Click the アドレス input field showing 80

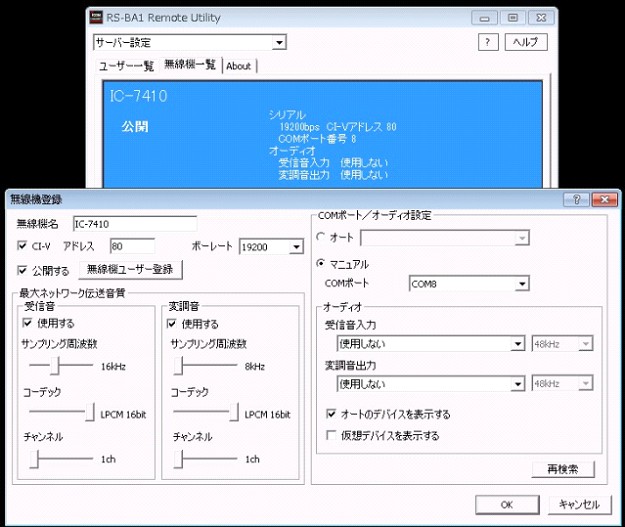click(x=132, y=246)
